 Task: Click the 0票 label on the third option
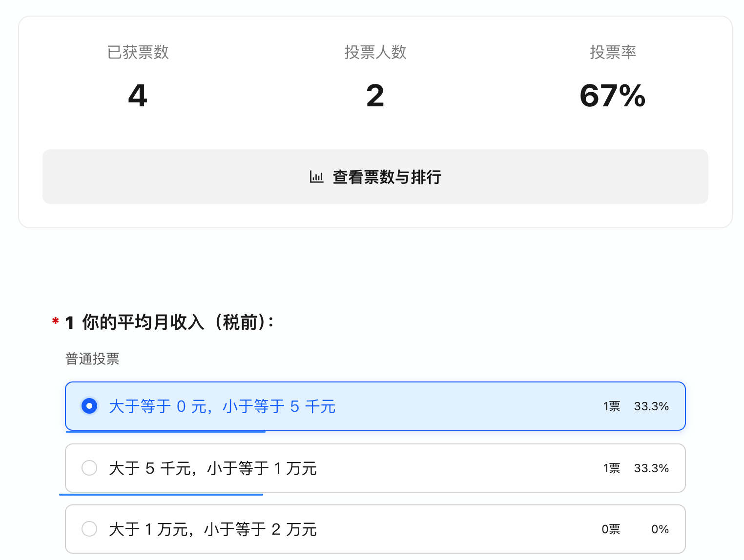[x=611, y=529]
